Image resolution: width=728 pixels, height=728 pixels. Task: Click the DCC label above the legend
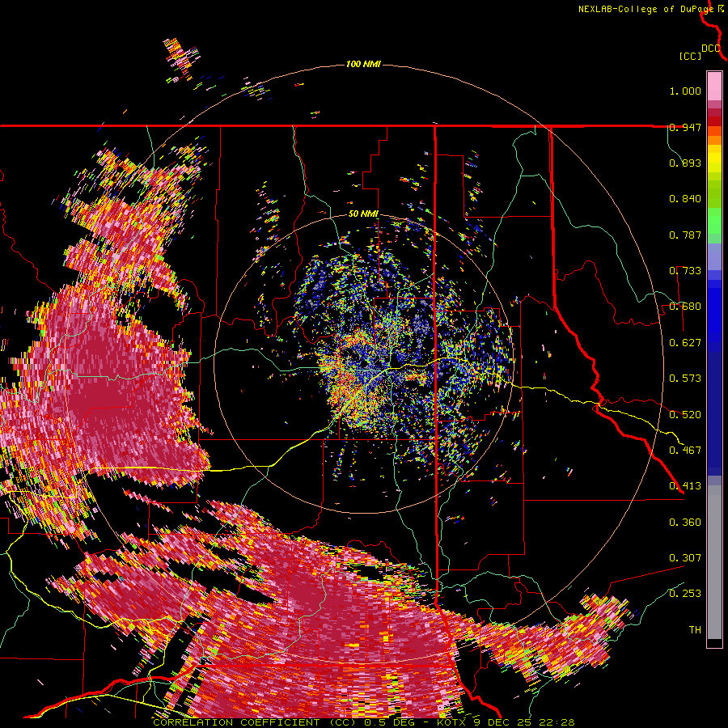[711, 49]
